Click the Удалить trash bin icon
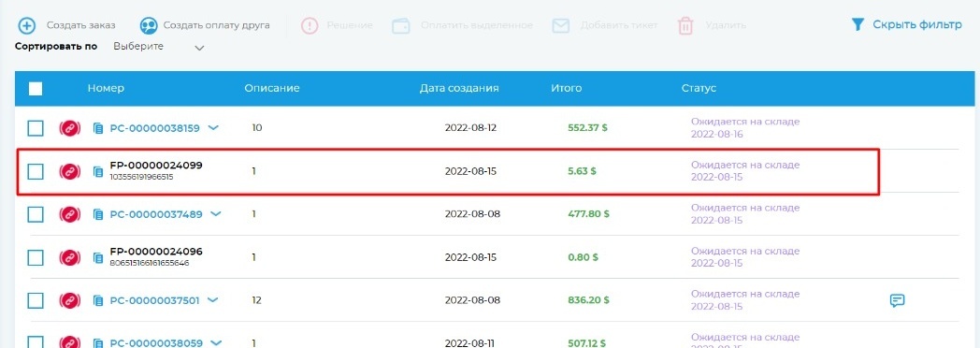 [x=686, y=25]
